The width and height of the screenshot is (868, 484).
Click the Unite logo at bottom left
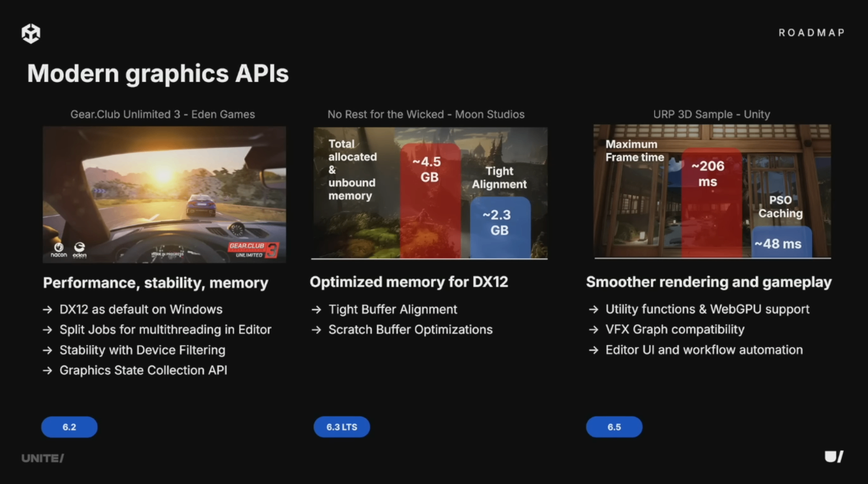(42, 459)
